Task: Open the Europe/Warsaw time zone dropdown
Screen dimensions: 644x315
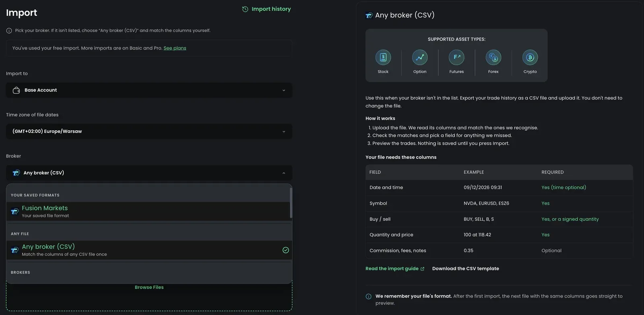Action: click(149, 131)
